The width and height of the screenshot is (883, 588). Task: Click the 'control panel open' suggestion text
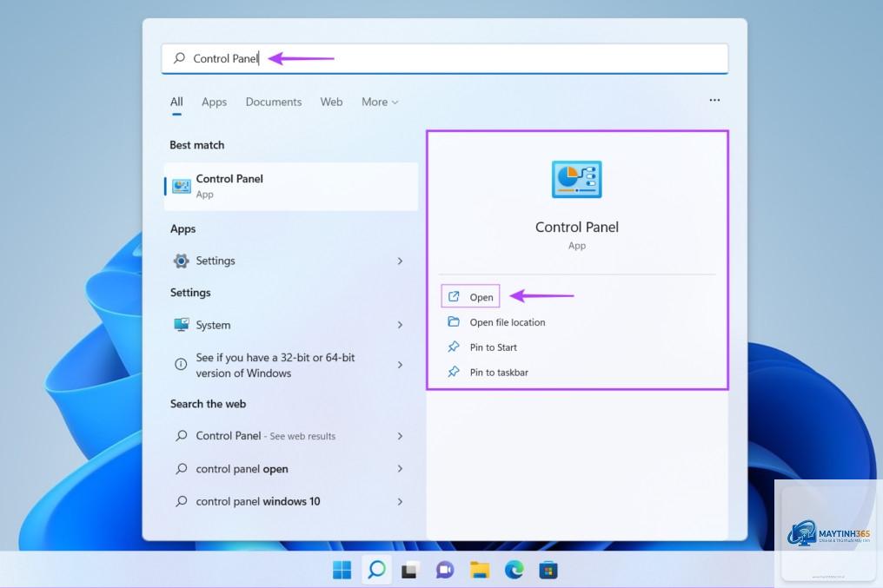(242, 469)
